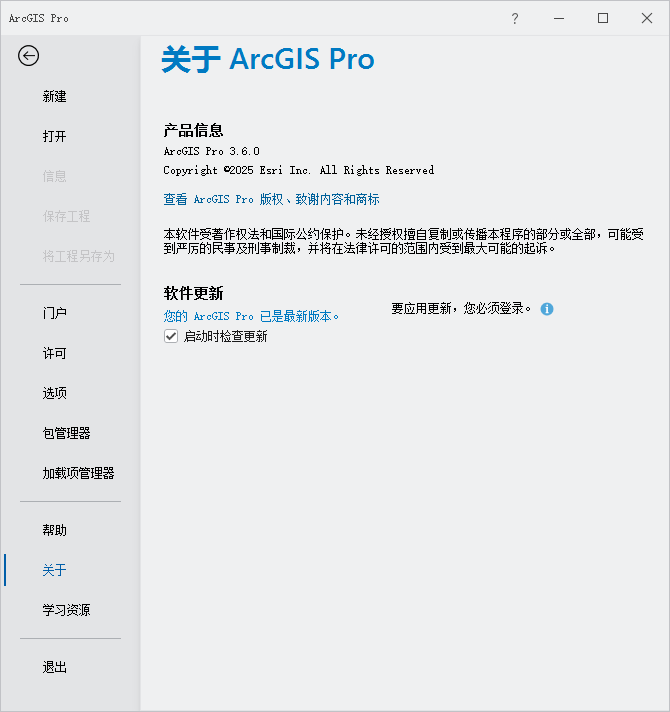The width and height of the screenshot is (670, 712).
Task: Open the 许可 page
Action: tap(54, 353)
